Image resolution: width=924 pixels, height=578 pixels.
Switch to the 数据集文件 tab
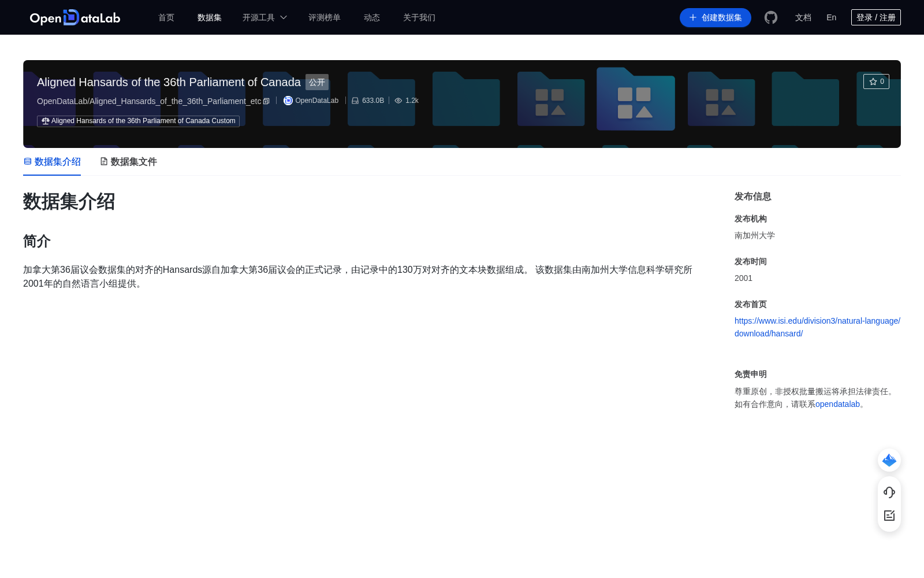point(128,162)
